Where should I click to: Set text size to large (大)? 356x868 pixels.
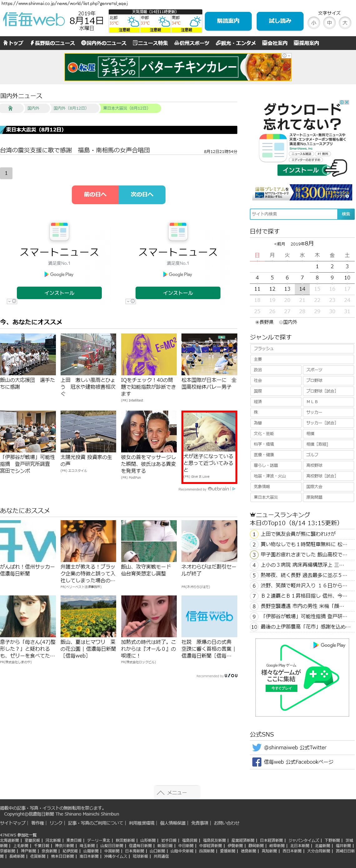click(x=344, y=23)
